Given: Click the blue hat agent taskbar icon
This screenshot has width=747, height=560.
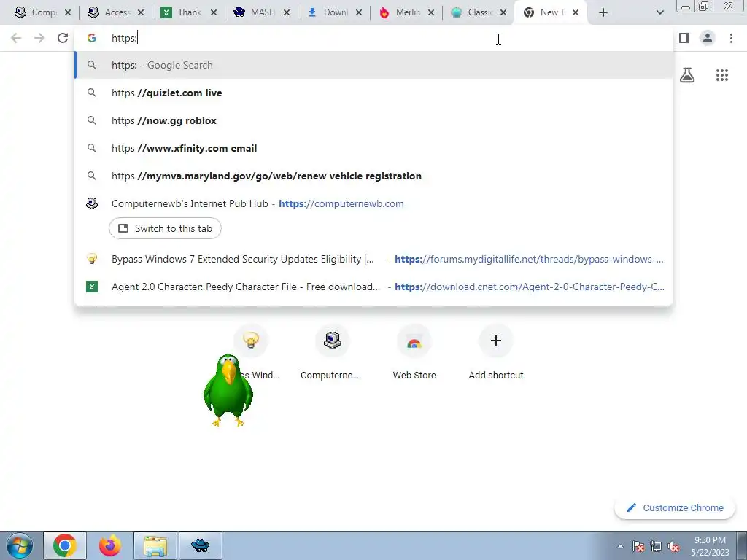Looking at the screenshot, I should pos(200,545).
